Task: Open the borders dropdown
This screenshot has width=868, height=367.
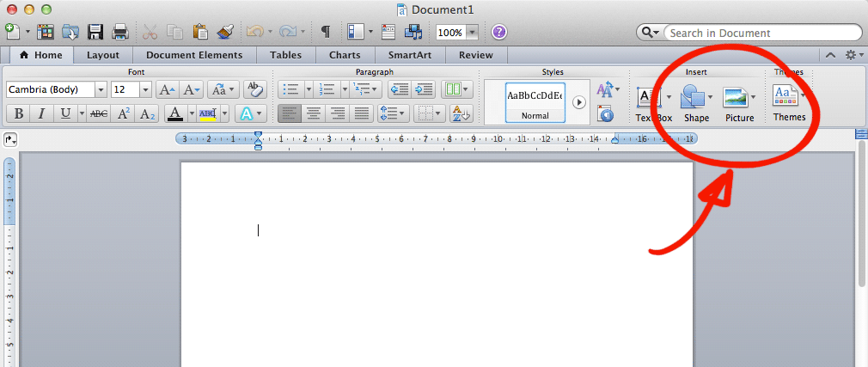Action: pos(430,113)
